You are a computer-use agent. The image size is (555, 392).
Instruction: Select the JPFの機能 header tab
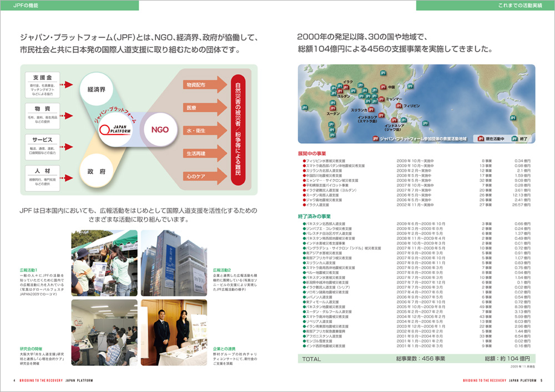pyautogui.click(x=69, y=6)
